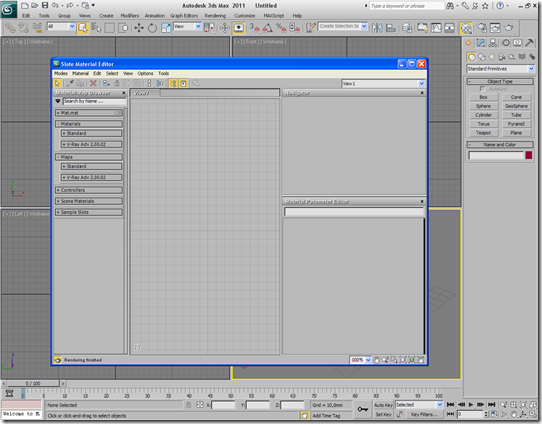Click the Utilities hammer icon
542x424 pixels.
point(529,43)
